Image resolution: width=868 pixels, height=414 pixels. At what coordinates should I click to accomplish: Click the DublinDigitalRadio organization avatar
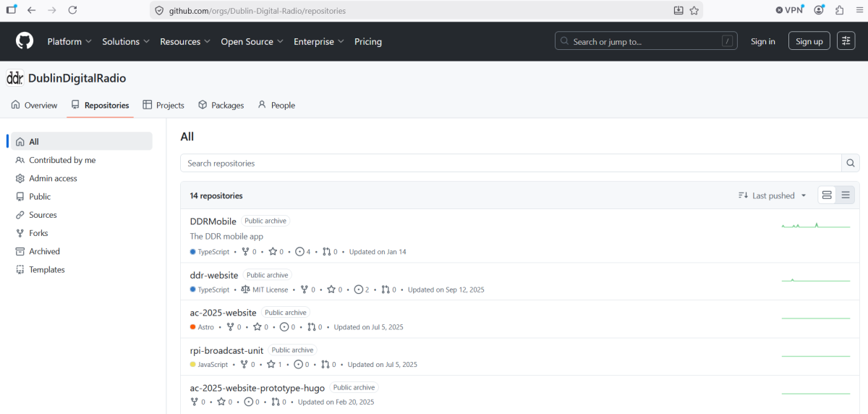pos(14,78)
